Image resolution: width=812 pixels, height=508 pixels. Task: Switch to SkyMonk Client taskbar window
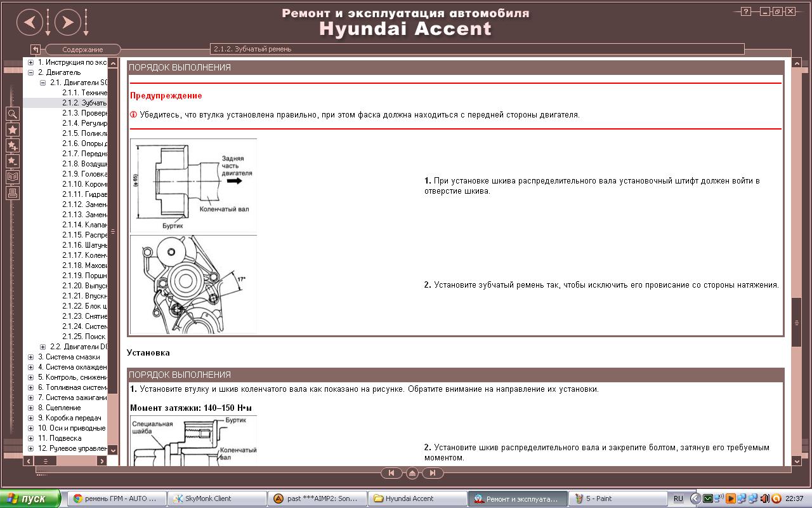coord(218,498)
